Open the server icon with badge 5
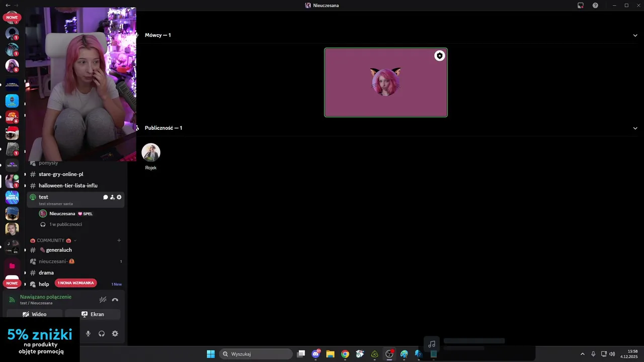644x362 pixels. click(12, 65)
